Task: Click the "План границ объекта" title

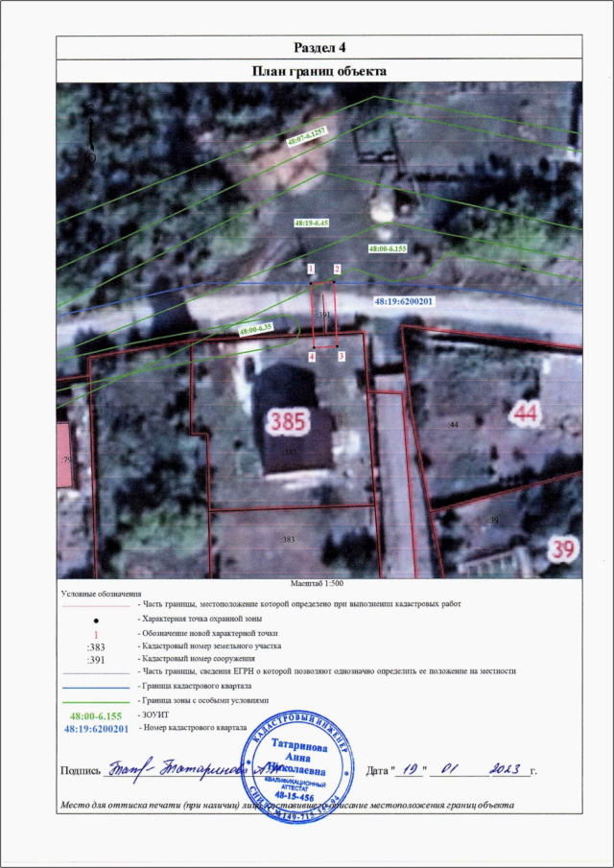Action: tap(318, 71)
